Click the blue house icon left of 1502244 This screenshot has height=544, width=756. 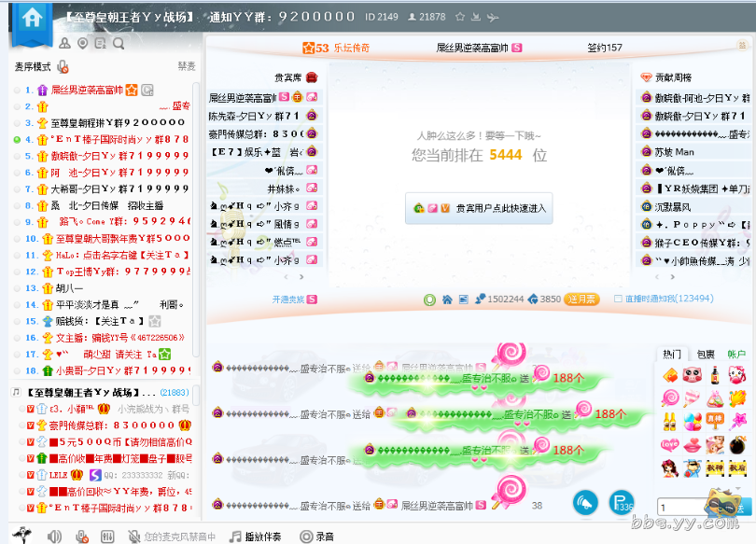(x=447, y=300)
